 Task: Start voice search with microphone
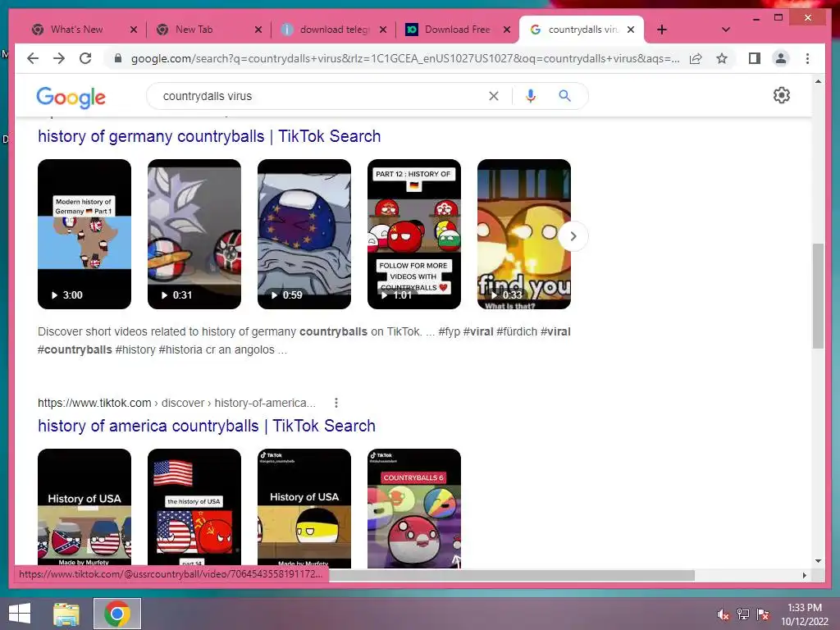(531, 96)
